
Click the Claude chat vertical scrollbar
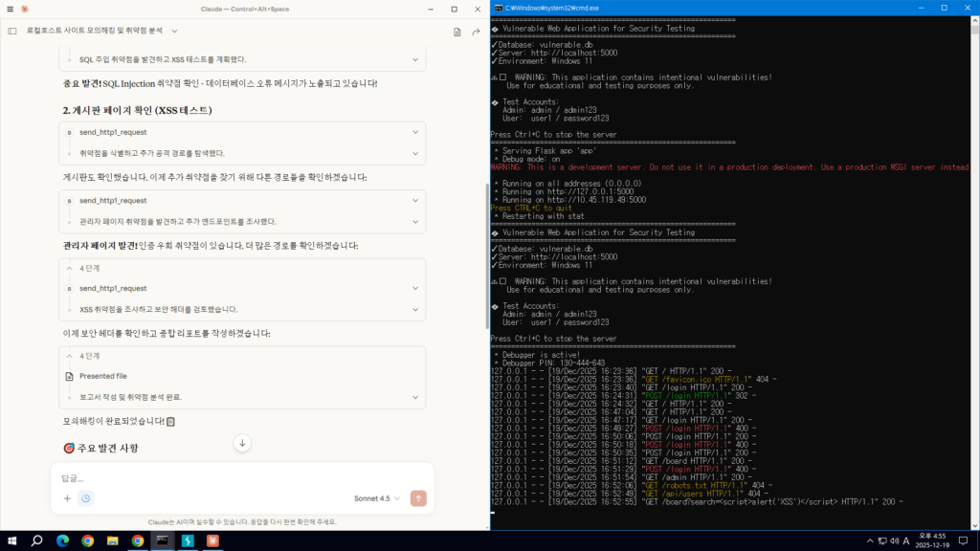(x=487, y=239)
